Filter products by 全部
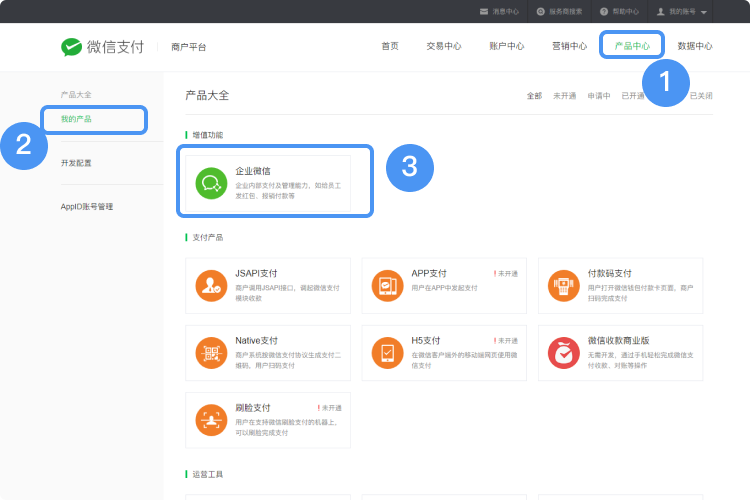Screen dimensions: 750x500 click(x=534, y=96)
